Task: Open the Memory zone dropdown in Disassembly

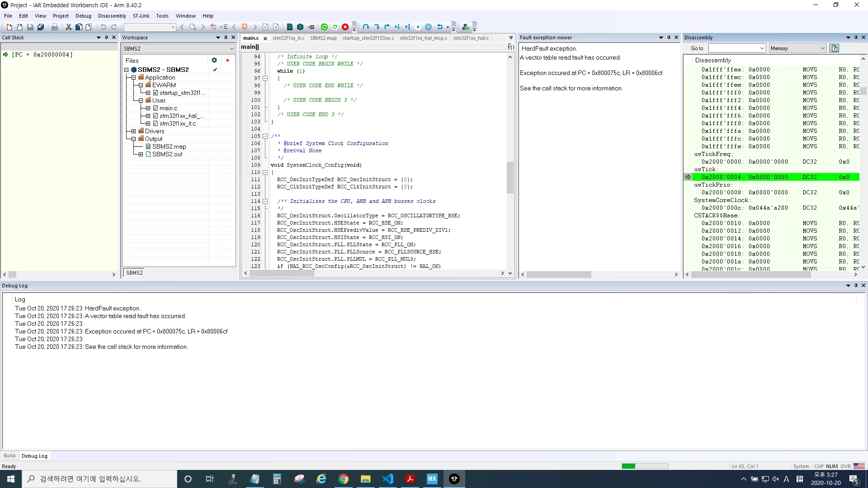Action: tap(797, 48)
